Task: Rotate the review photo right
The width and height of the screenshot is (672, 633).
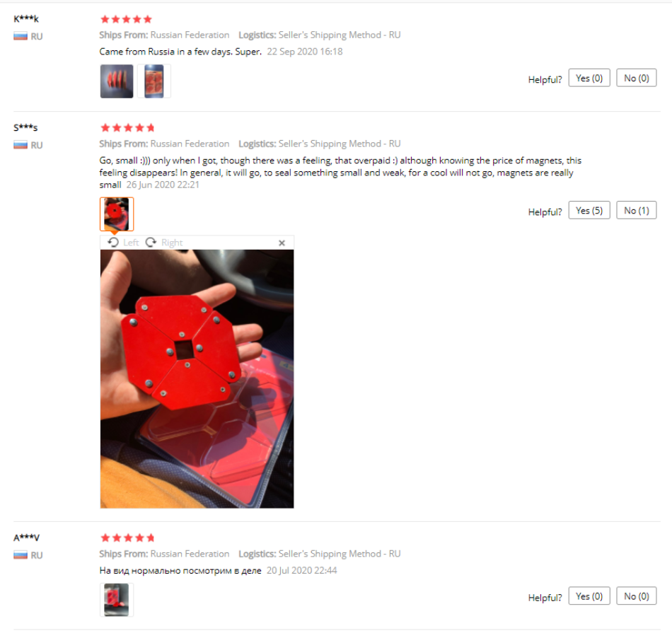Action: pos(164,243)
